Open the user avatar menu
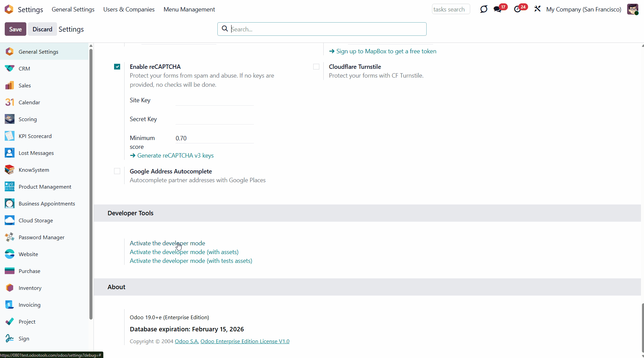Image resolution: width=644 pixels, height=358 pixels. click(x=633, y=9)
